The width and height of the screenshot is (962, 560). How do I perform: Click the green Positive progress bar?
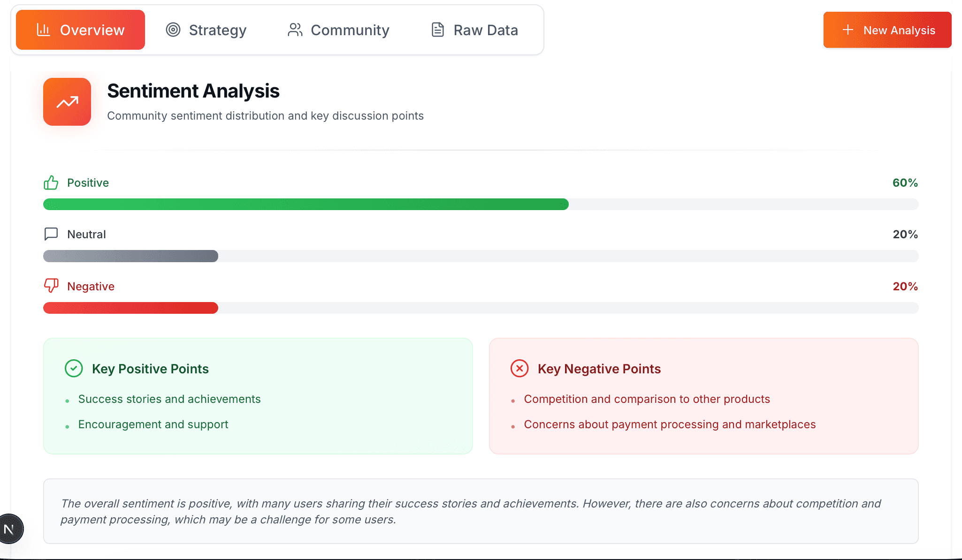(x=305, y=204)
